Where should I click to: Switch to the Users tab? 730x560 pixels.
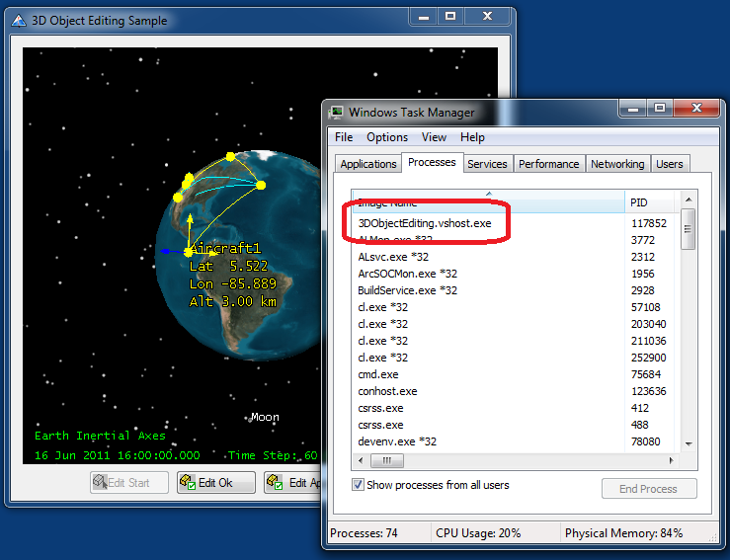[x=669, y=164]
